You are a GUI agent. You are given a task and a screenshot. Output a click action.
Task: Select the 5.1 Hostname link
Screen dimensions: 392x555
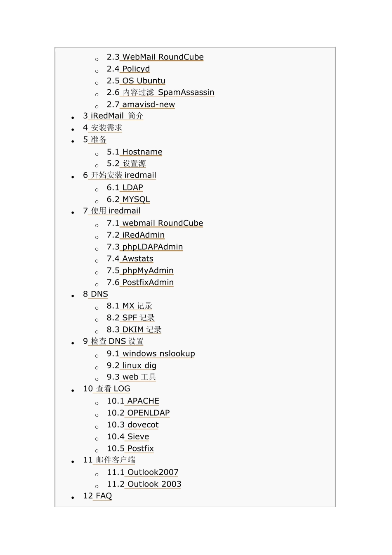click(135, 152)
